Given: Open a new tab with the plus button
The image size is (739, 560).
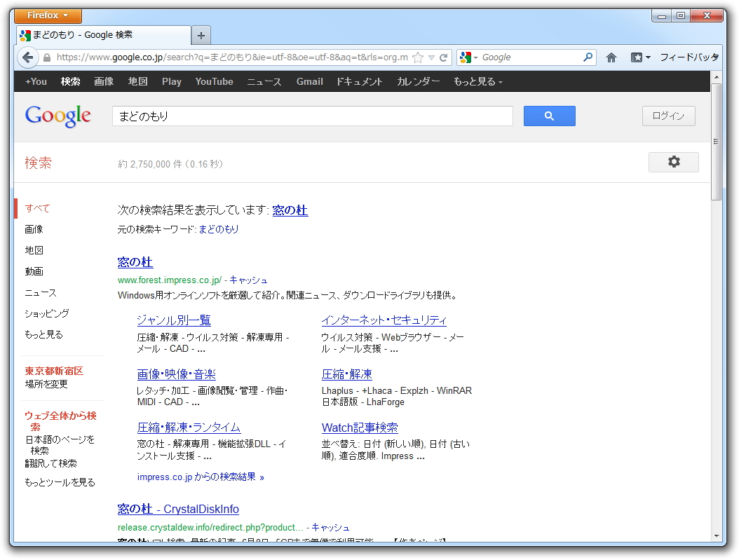Looking at the screenshot, I should (x=201, y=34).
